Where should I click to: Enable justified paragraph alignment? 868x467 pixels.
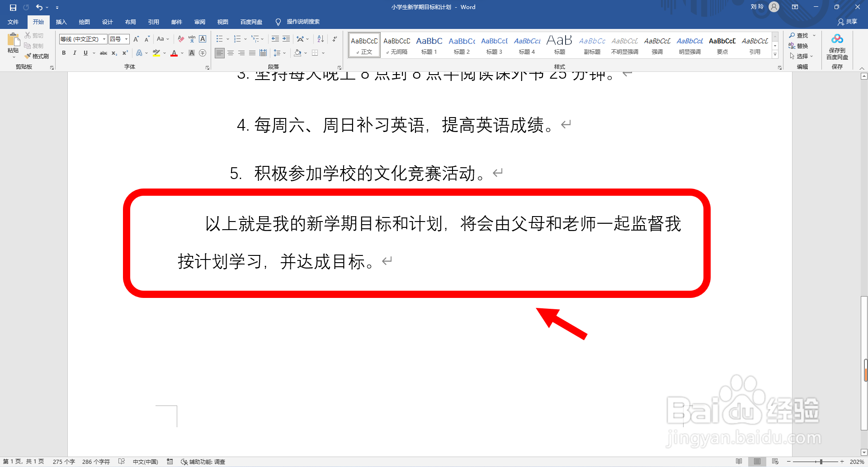(252, 53)
